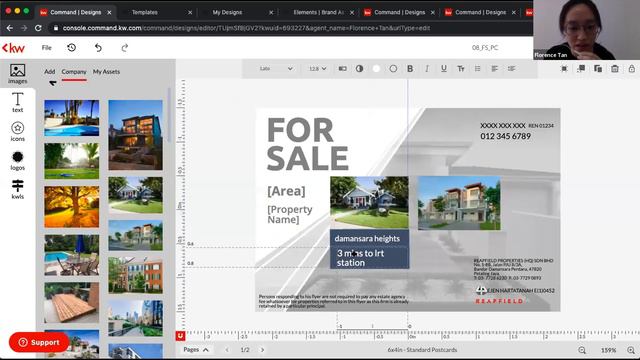The width and height of the screenshot is (640, 360).
Task: Select the modern townhouse photo on canvas
Action: 459,203
